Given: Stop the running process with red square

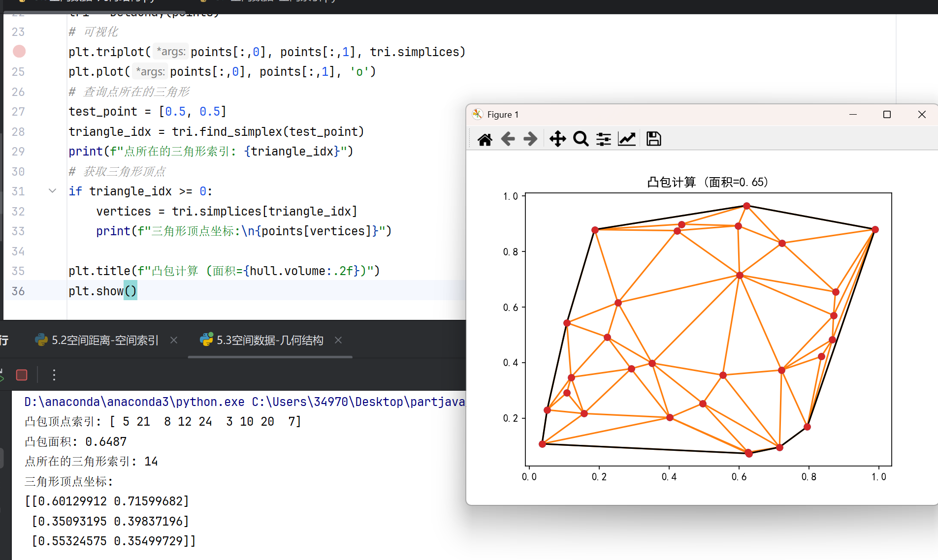Looking at the screenshot, I should [22, 375].
